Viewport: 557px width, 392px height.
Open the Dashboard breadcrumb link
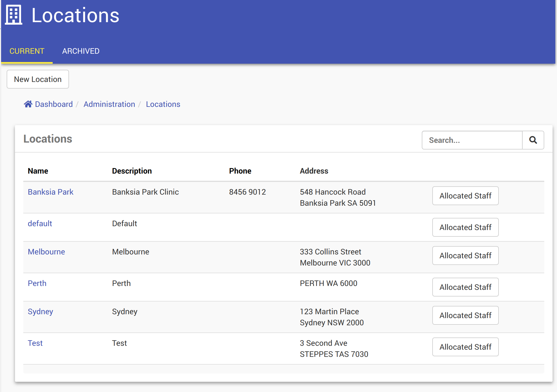click(x=54, y=104)
